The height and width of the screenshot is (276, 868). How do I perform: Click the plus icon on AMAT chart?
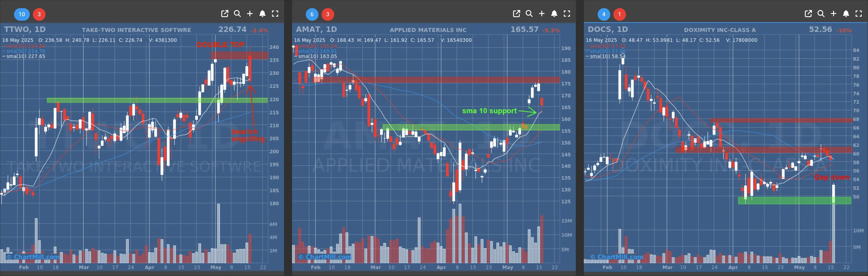[x=541, y=14]
